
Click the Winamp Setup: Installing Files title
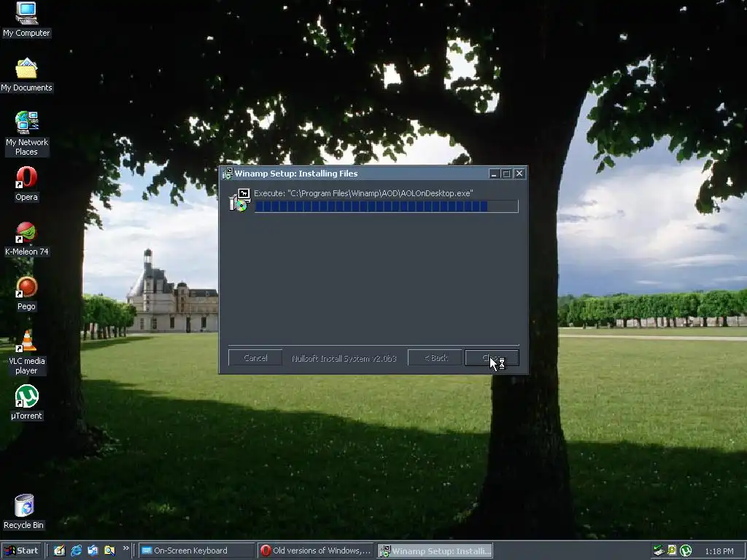coord(296,174)
